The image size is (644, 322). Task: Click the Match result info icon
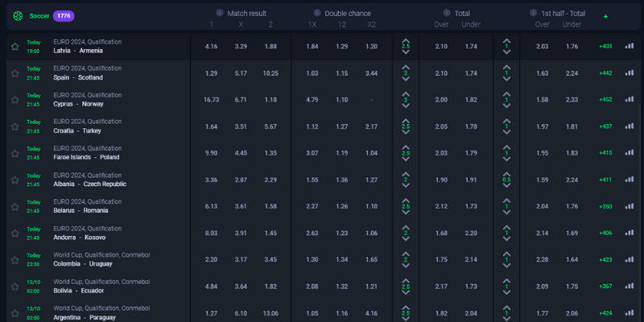221,13
